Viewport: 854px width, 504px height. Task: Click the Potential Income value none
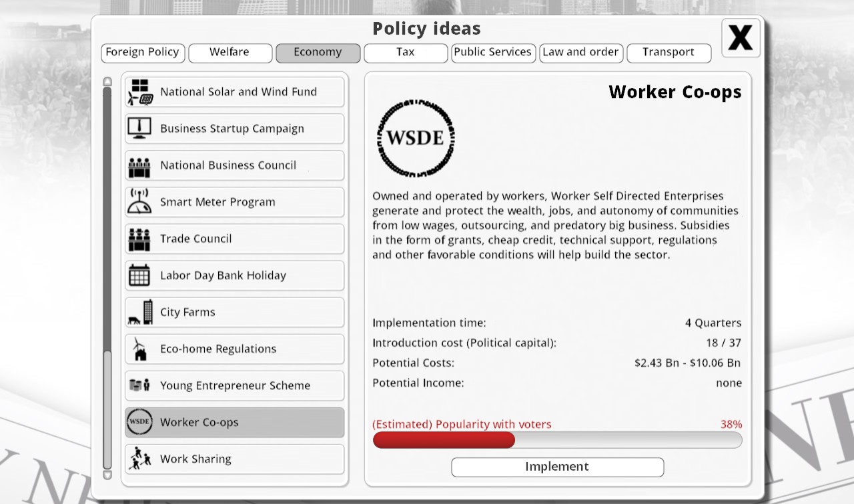click(729, 383)
